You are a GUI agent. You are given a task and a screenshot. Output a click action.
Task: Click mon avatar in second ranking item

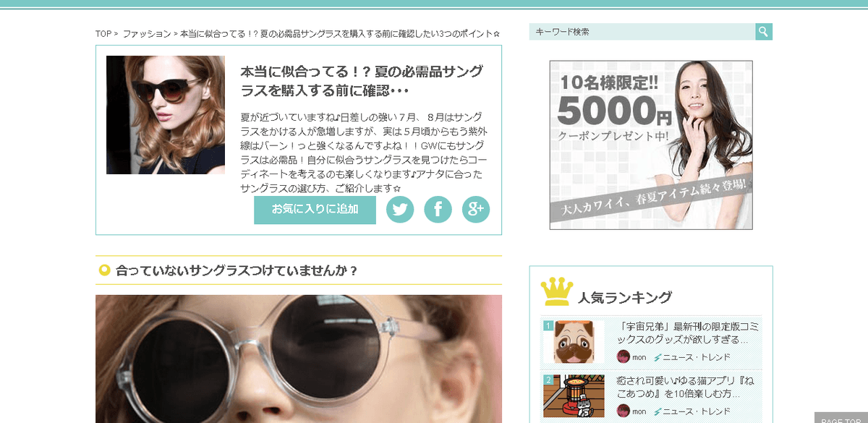tap(623, 411)
